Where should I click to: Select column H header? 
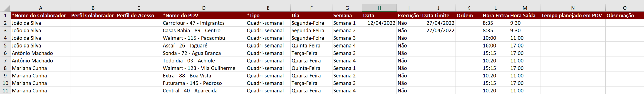tap(379, 8)
